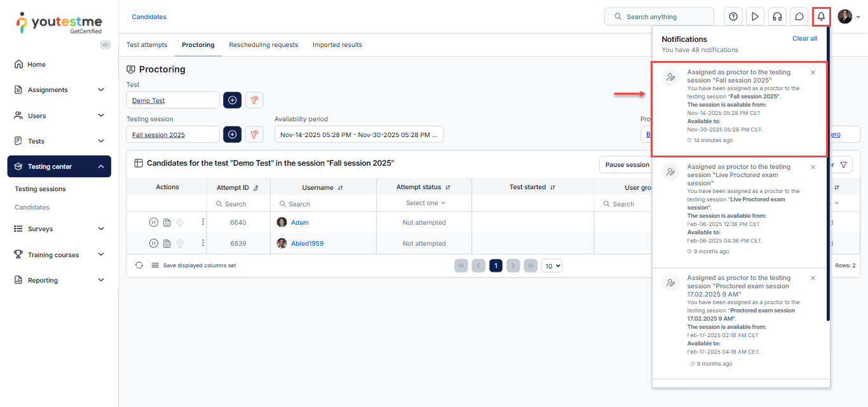
Task: Clear filter beside the Demo Test field
Action: click(x=254, y=100)
